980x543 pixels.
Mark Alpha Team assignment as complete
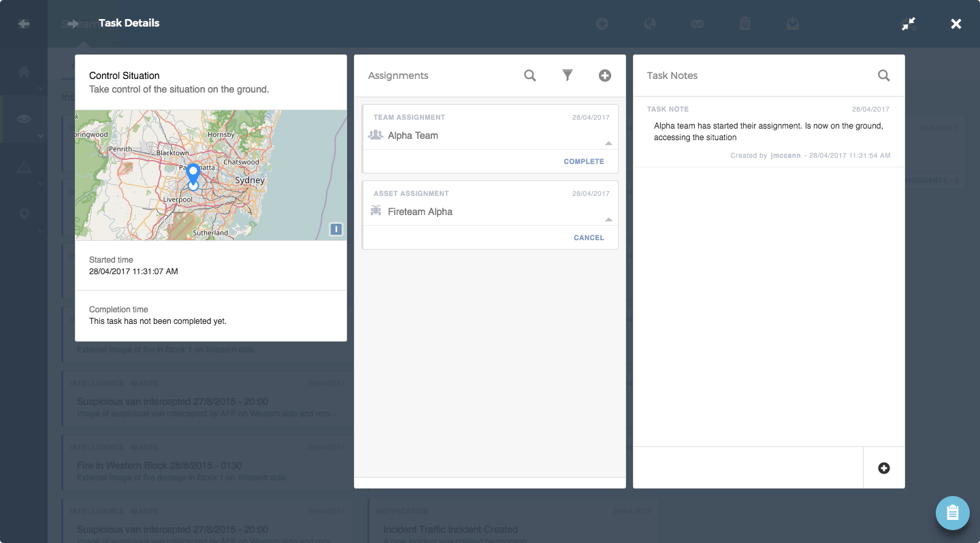pos(583,161)
